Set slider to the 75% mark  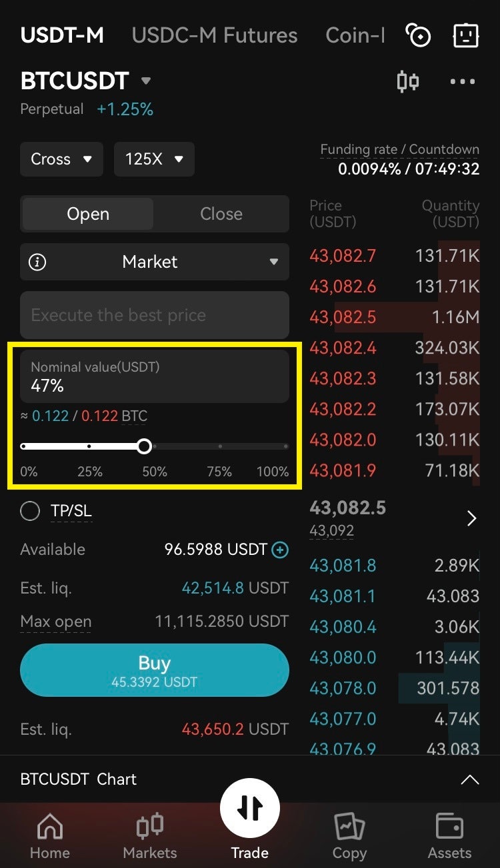220,446
